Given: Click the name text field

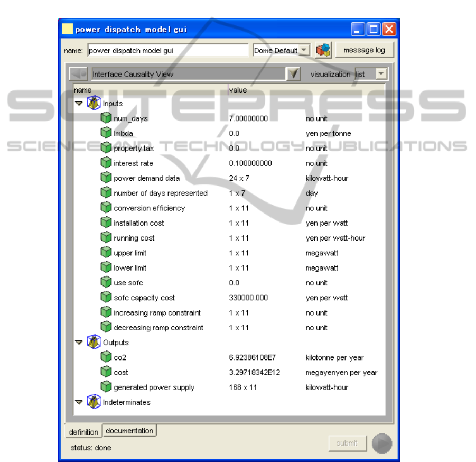Looking at the screenshot, I should 167,51.
